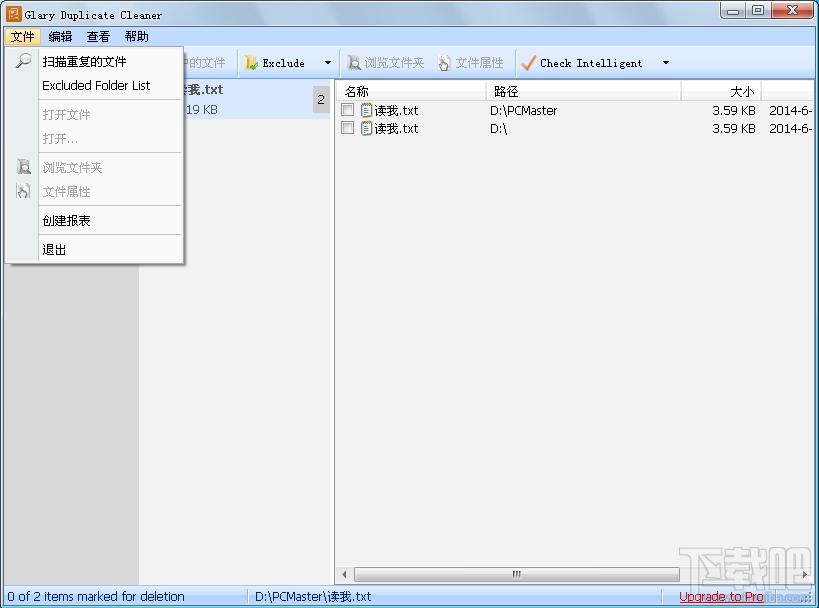This screenshot has width=819, height=608.
Task: Click the horizontal scrollbar thumb
Action: pyautogui.click(x=517, y=574)
